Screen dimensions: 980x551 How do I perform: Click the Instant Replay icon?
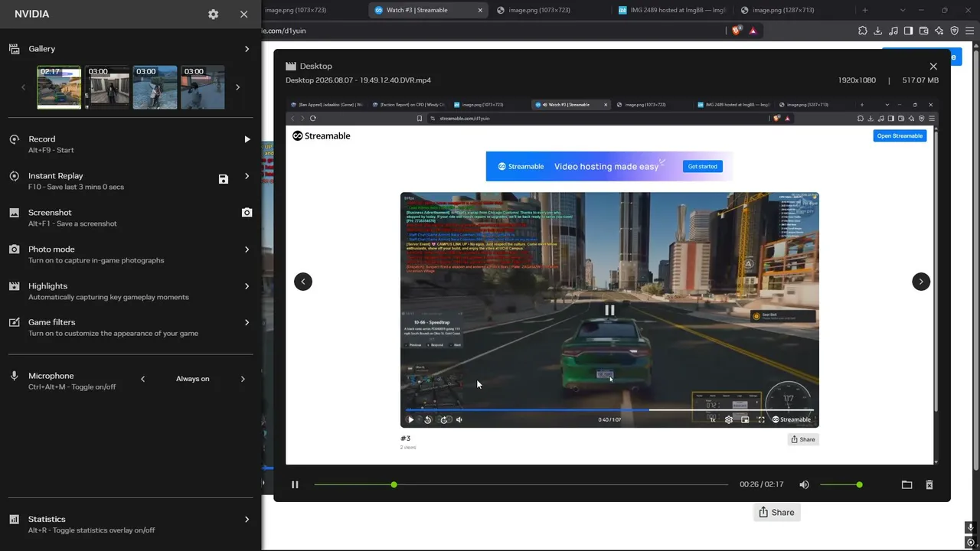point(14,176)
